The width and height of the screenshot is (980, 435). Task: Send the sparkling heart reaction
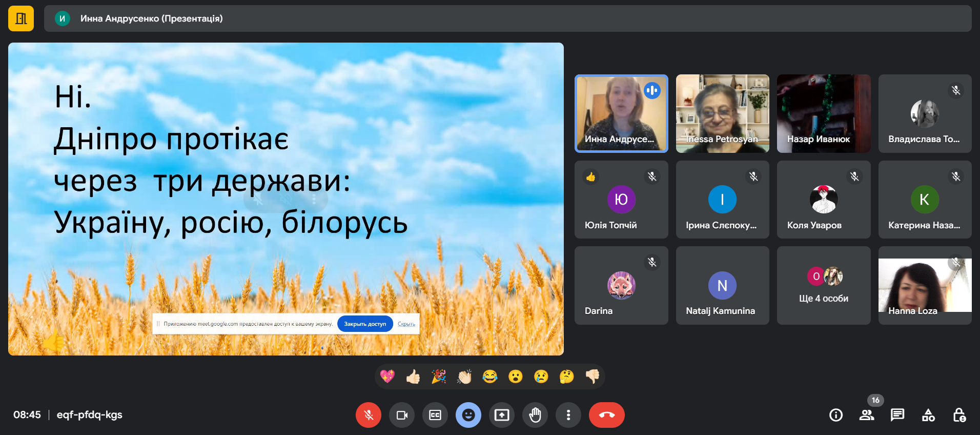coord(387,377)
